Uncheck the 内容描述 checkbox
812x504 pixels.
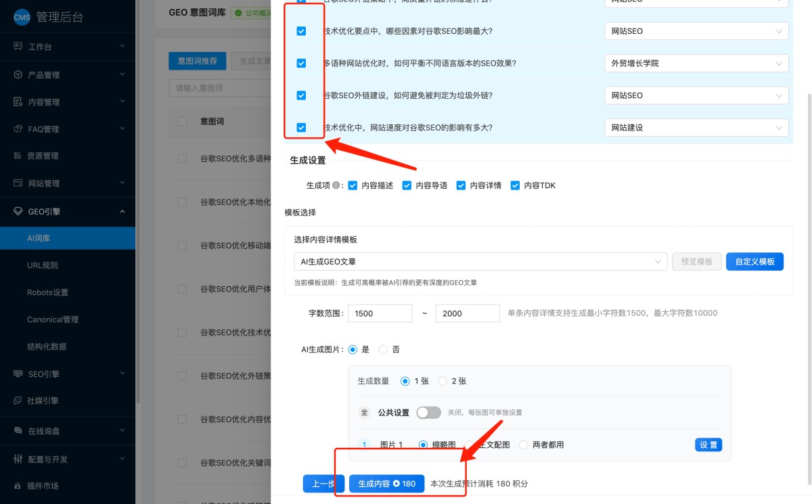tap(352, 185)
